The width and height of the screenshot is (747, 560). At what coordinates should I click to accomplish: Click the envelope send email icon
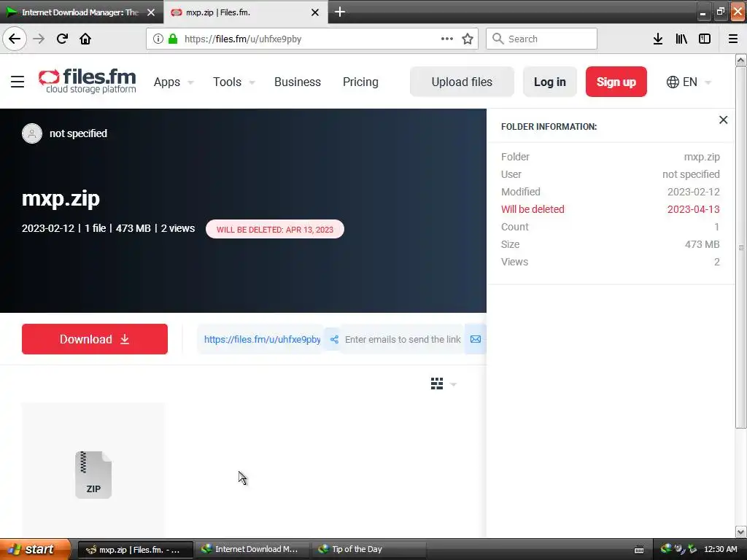(x=476, y=339)
